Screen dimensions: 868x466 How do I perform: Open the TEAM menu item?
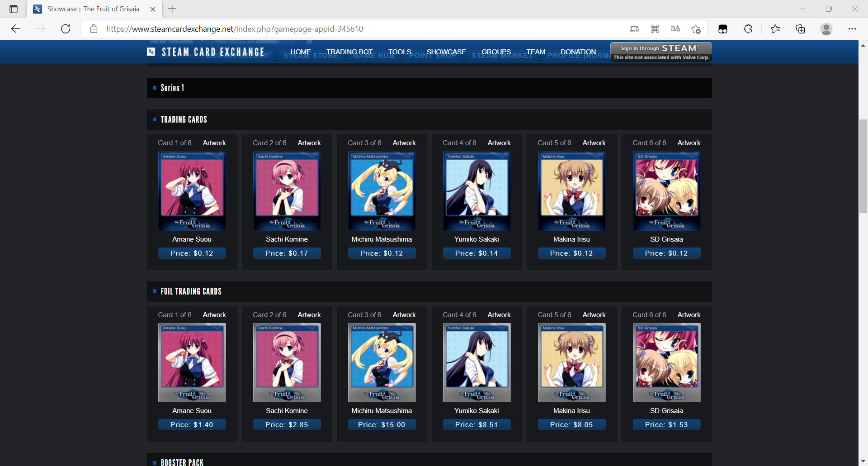click(536, 52)
